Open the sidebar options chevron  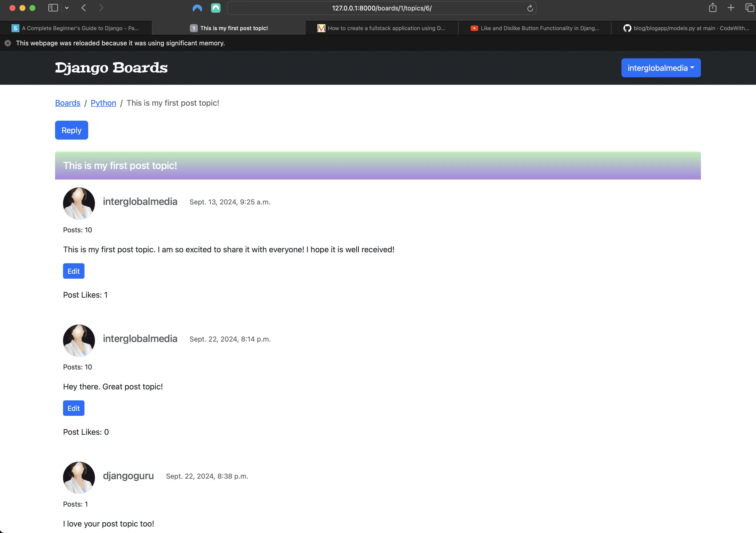tap(67, 8)
